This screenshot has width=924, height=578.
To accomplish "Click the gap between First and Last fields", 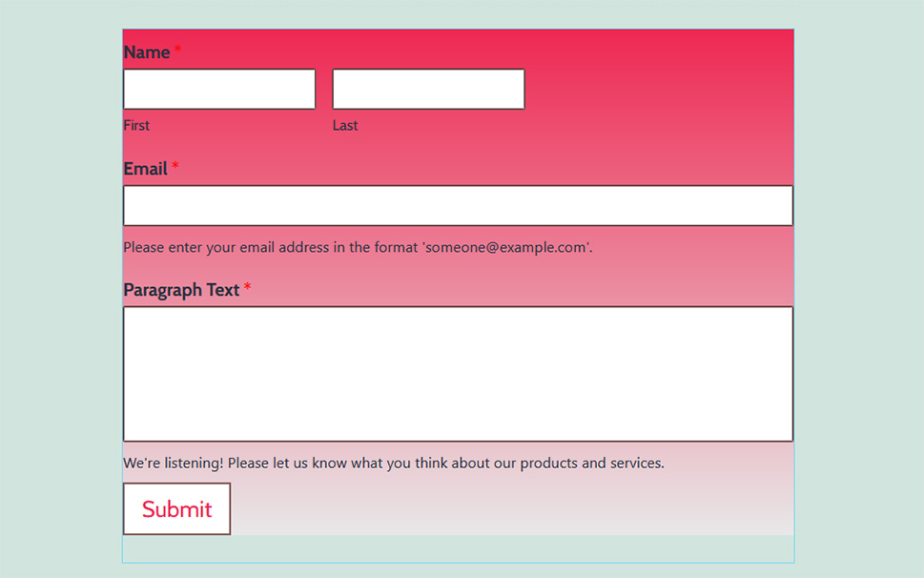I will (324, 89).
